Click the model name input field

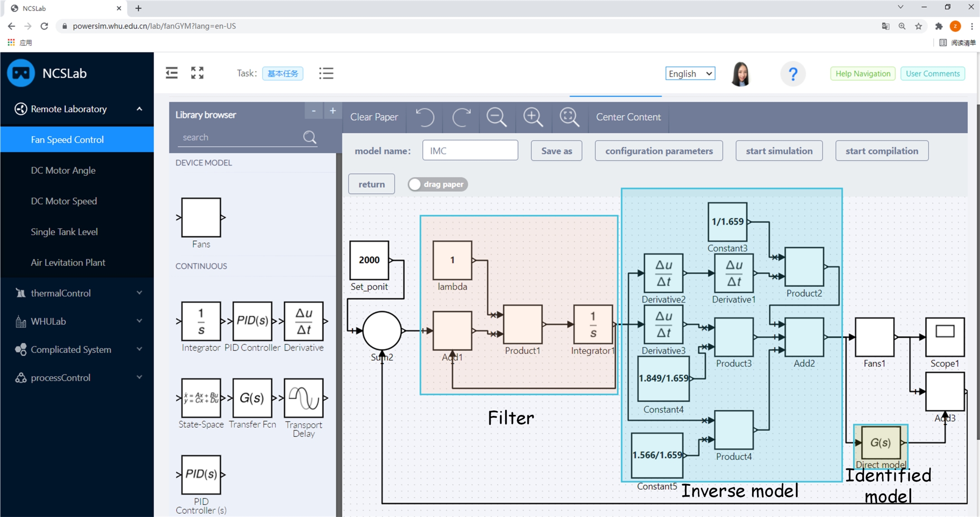(x=470, y=150)
